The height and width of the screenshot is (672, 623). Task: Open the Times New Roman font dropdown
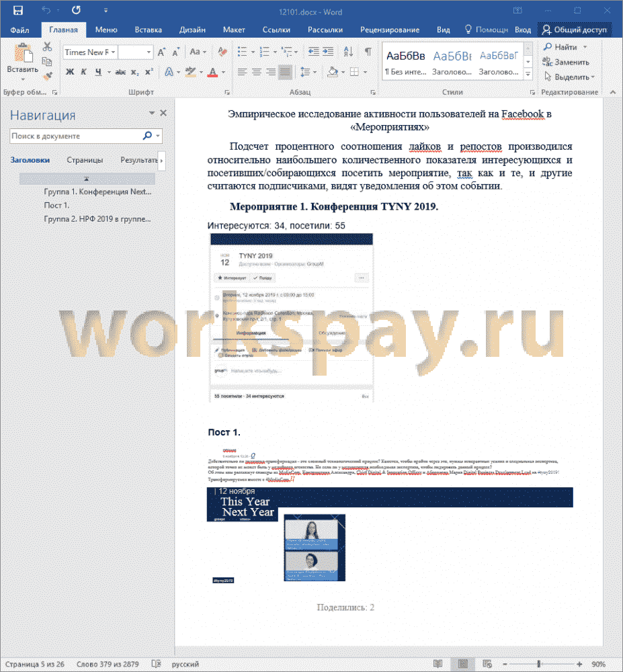[x=113, y=52]
